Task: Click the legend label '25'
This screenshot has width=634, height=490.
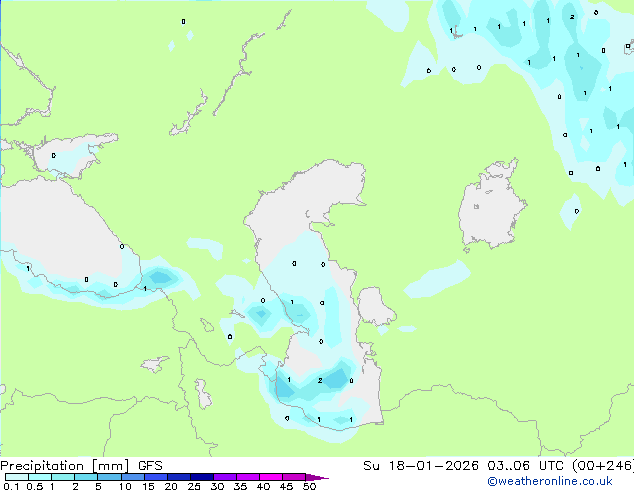Action: point(194,486)
